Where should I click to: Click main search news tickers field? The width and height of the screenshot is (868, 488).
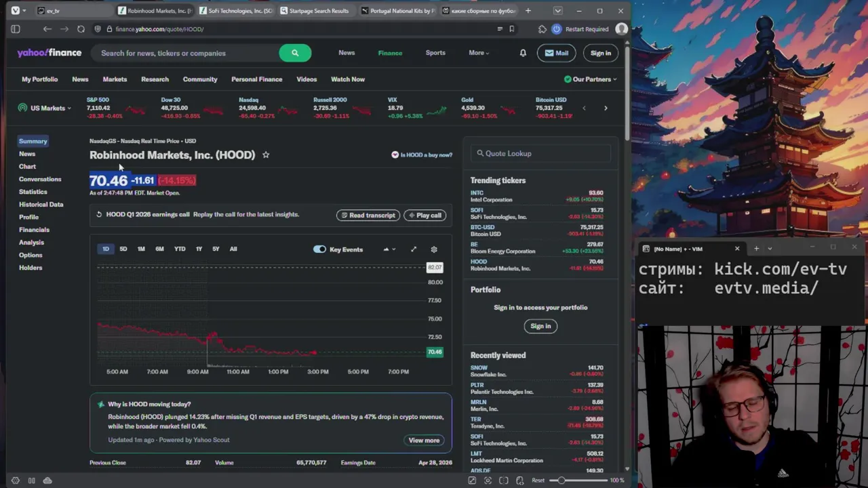pyautogui.click(x=185, y=53)
